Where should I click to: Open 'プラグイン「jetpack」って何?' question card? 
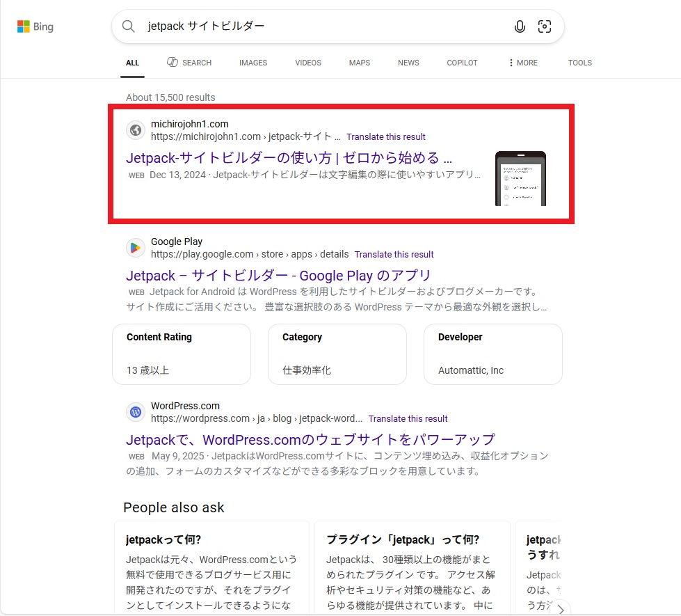pos(412,568)
